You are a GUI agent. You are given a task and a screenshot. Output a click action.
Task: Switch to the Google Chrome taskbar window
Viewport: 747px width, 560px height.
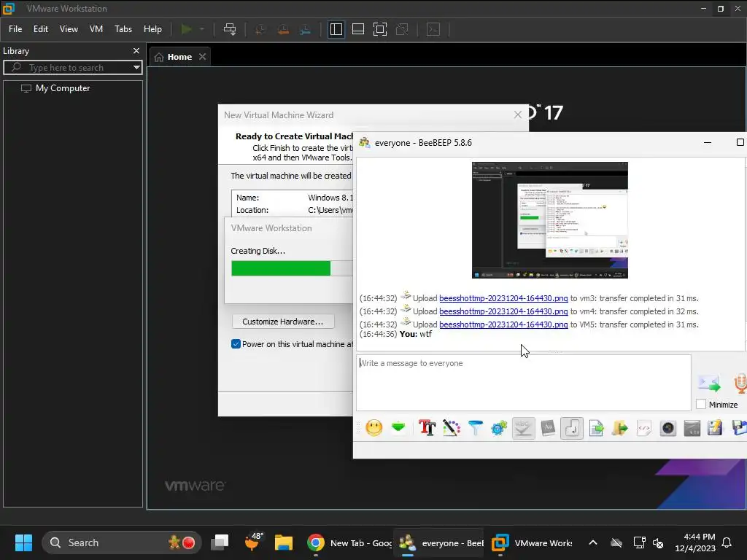[349, 542]
